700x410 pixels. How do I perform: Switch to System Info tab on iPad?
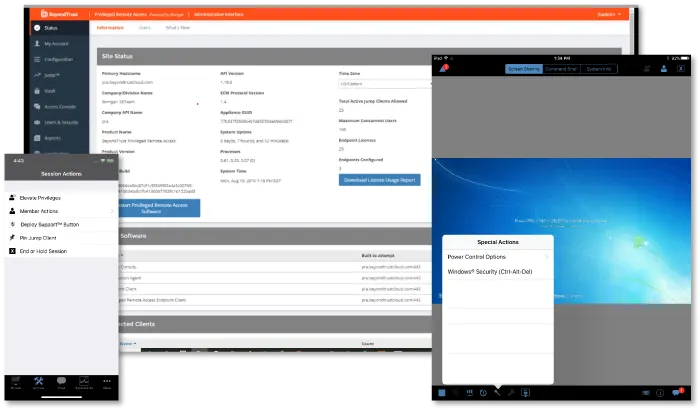tap(599, 69)
